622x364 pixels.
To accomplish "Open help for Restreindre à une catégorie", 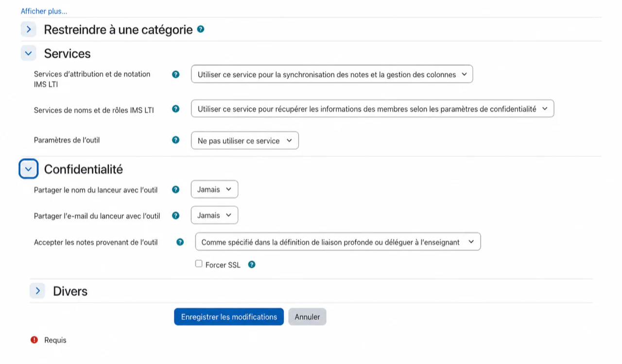I will (201, 29).
